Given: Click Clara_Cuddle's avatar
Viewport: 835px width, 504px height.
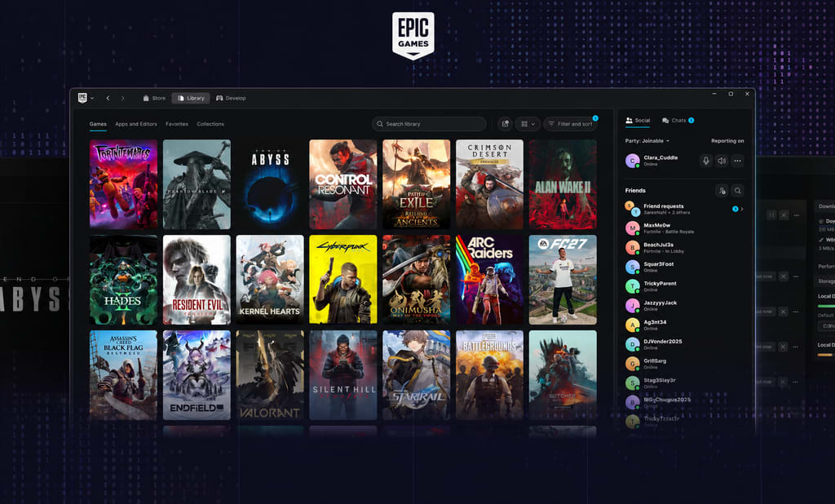Looking at the screenshot, I should coord(633,161).
